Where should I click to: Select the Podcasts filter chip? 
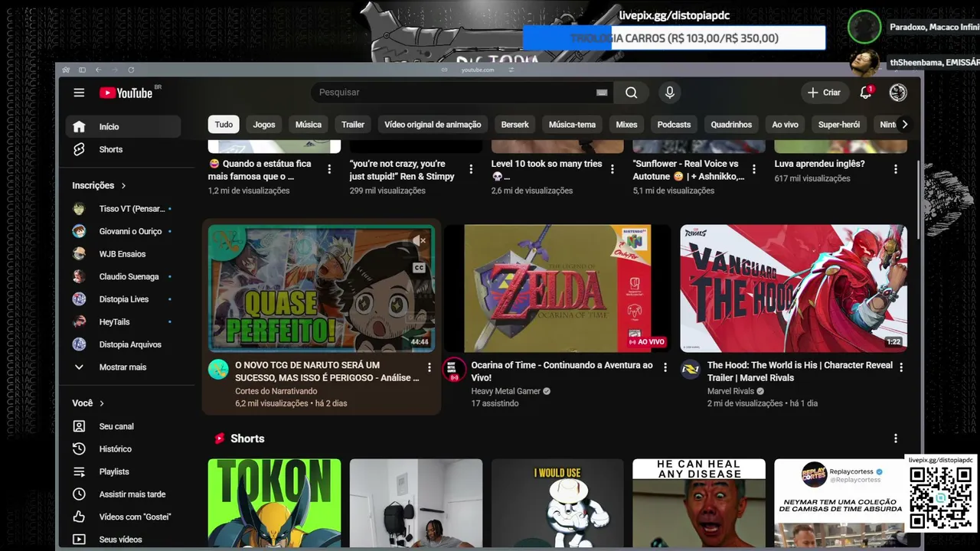674,125
